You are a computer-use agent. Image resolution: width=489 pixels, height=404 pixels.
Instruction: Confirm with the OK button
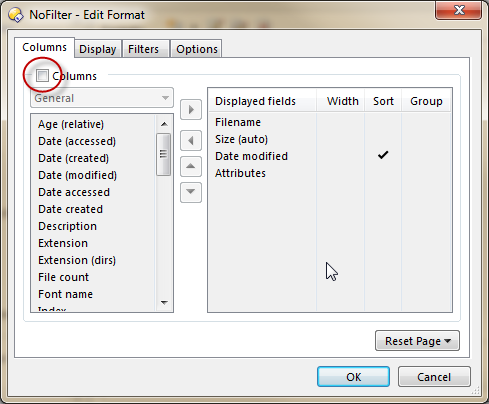(353, 377)
